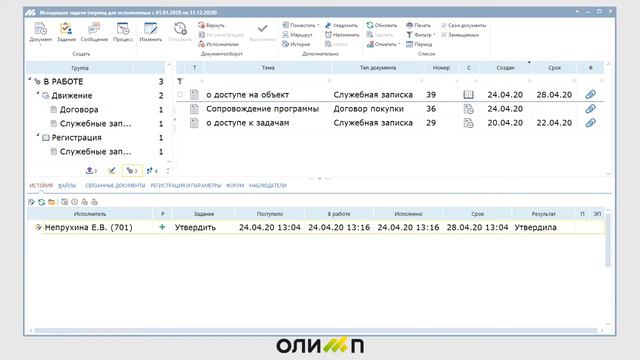640x360 pixels.
Task: Click the filter field under the Тема column
Action: 267,82
